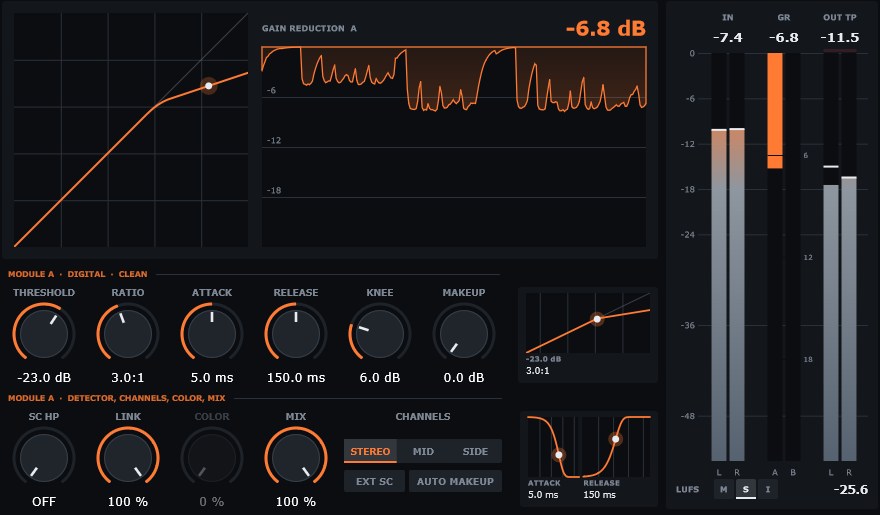Click the Link knob
This screenshot has height=515, width=880.
point(128,457)
